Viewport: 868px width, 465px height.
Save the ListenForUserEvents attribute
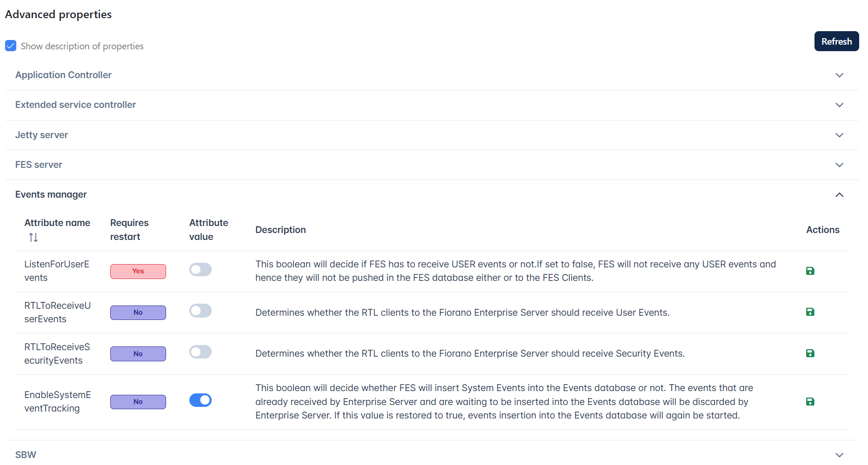pyautogui.click(x=810, y=271)
